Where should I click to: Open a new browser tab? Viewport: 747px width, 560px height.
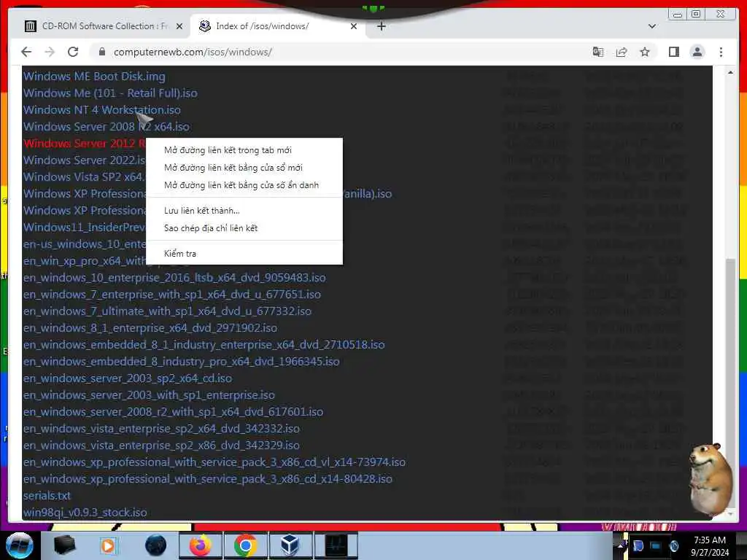tap(381, 26)
